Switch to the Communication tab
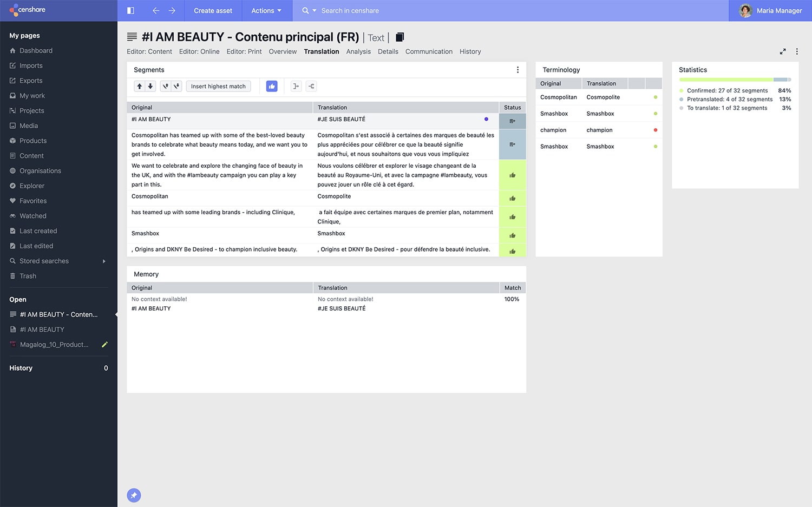This screenshot has width=812, height=507. pyautogui.click(x=429, y=51)
